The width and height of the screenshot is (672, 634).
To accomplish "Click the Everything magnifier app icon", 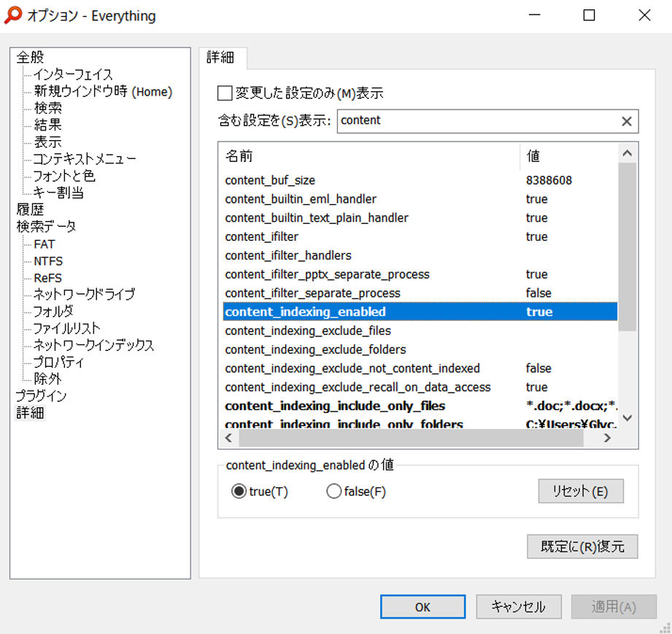I will point(13,15).
